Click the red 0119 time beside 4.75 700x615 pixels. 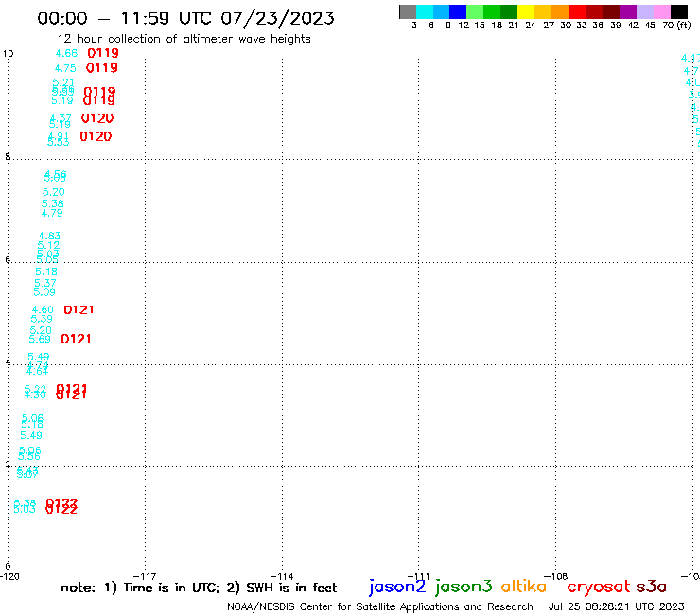pos(102,68)
